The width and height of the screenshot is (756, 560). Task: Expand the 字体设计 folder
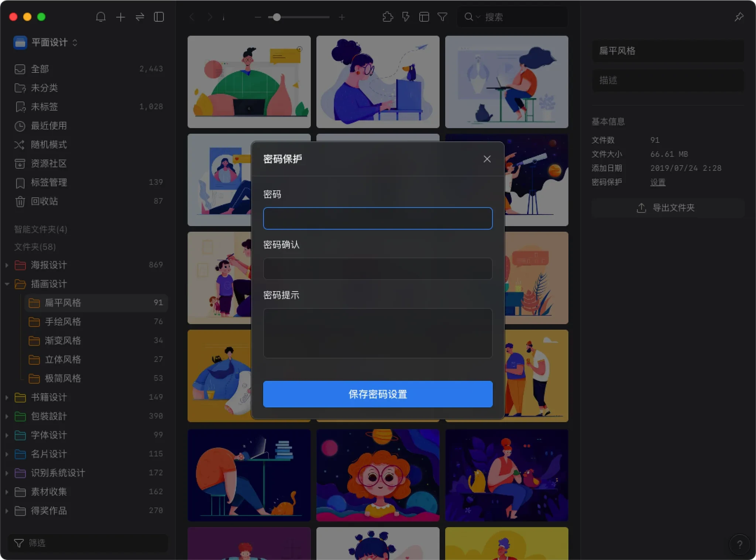pos(7,435)
